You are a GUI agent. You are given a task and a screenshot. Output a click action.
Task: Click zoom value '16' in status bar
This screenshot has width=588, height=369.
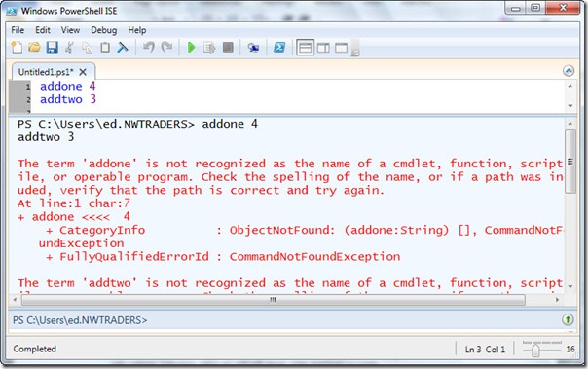570,350
